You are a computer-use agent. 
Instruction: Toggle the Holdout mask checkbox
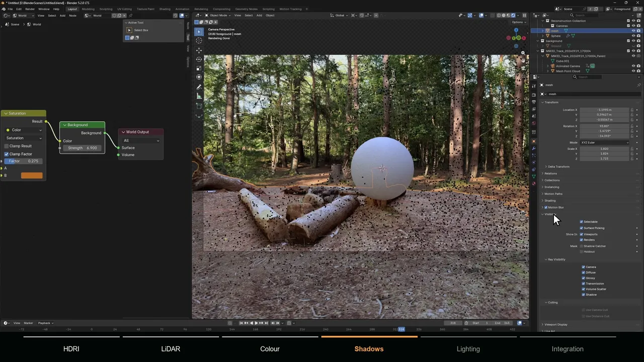pos(582,251)
